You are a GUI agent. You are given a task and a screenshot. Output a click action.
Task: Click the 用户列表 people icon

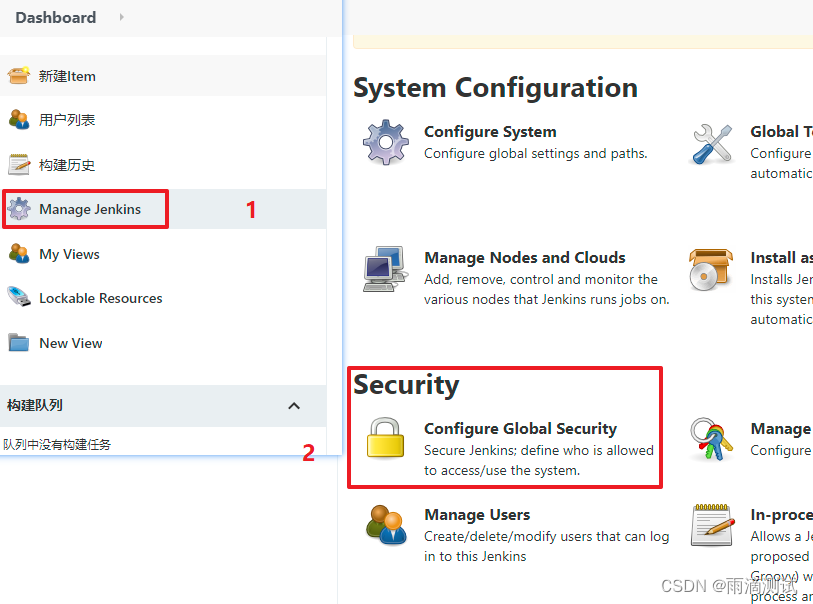point(19,120)
